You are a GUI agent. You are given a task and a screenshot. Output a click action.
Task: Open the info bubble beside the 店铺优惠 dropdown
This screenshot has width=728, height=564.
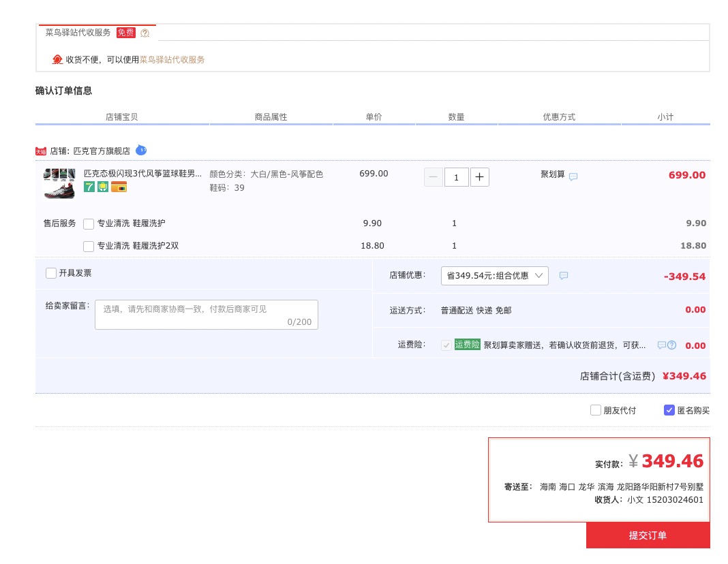click(x=564, y=275)
